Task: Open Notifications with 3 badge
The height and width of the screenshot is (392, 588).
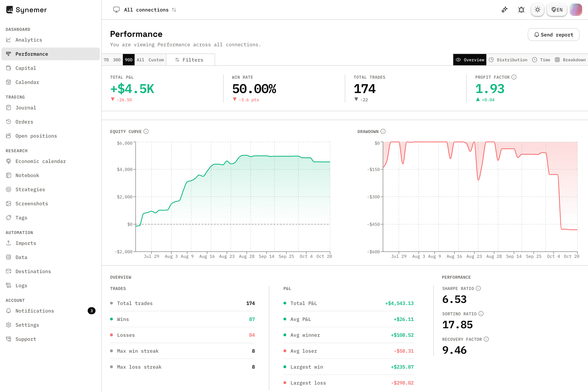Action: (x=51, y=311)
